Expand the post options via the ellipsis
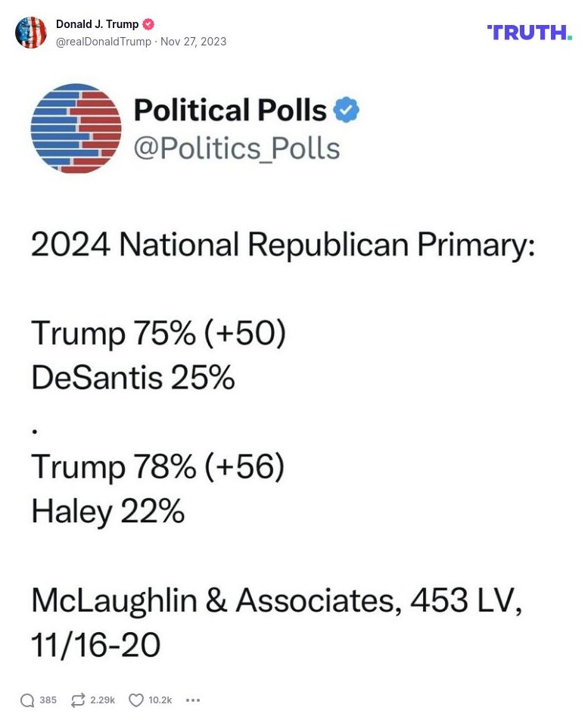The image size is (588, 723). pos(193,700)
